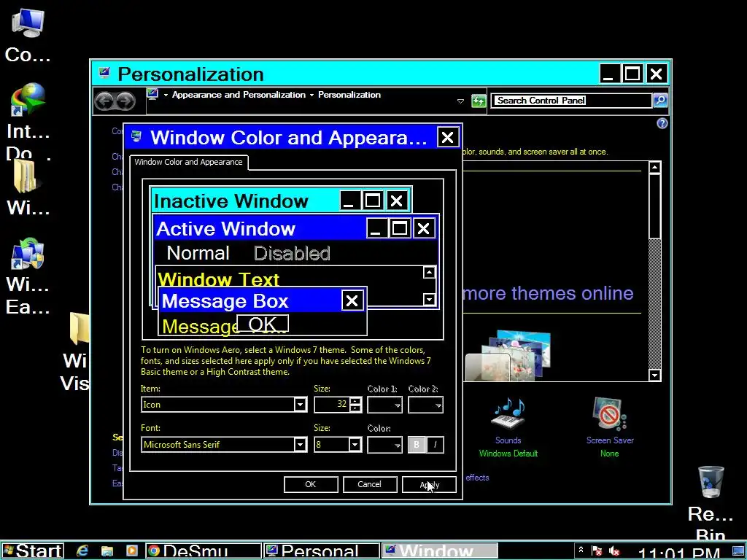Switch to the DeSmu taskbar window
The height and width of the screenshot is (560, 747).
tap(203, 551)
